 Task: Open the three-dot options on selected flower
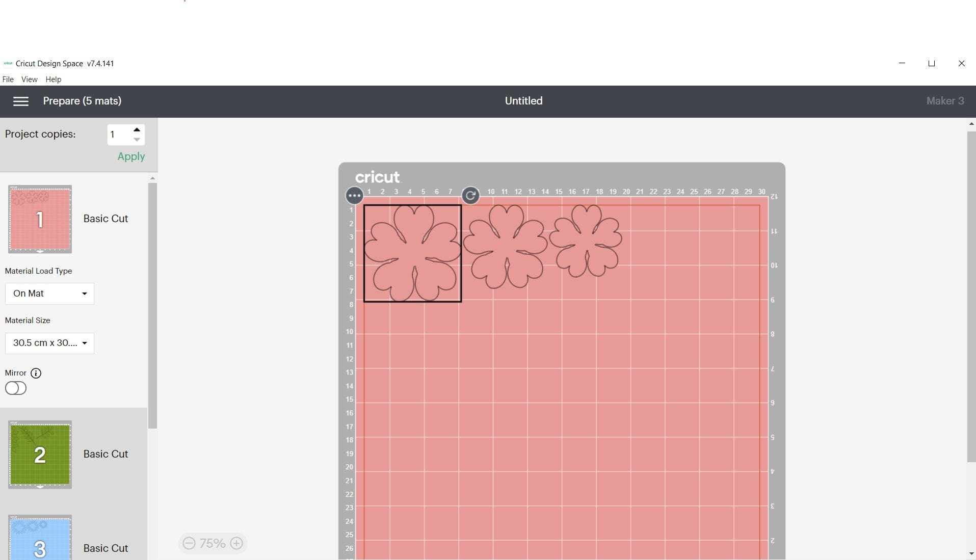pos(354,195)
